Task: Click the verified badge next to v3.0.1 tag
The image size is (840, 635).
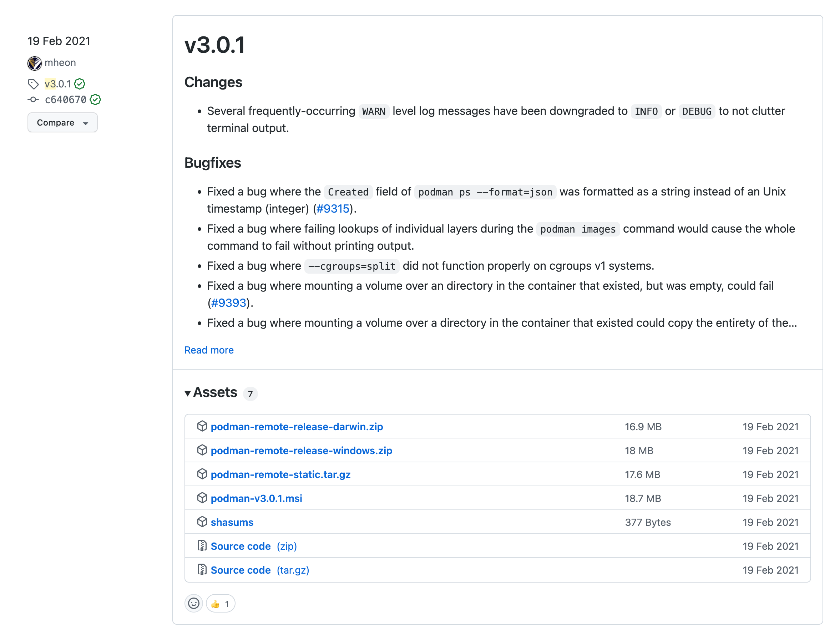Action: click(80, 84)
